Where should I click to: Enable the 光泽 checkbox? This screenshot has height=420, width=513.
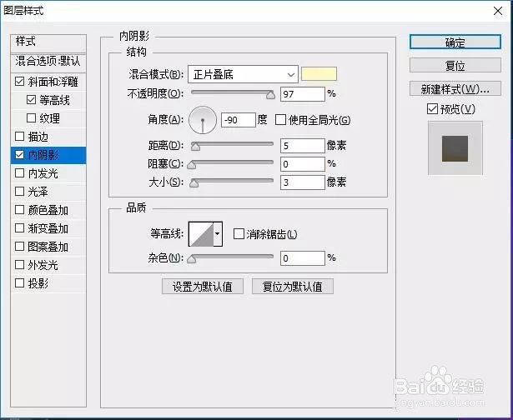pos(20,191)
